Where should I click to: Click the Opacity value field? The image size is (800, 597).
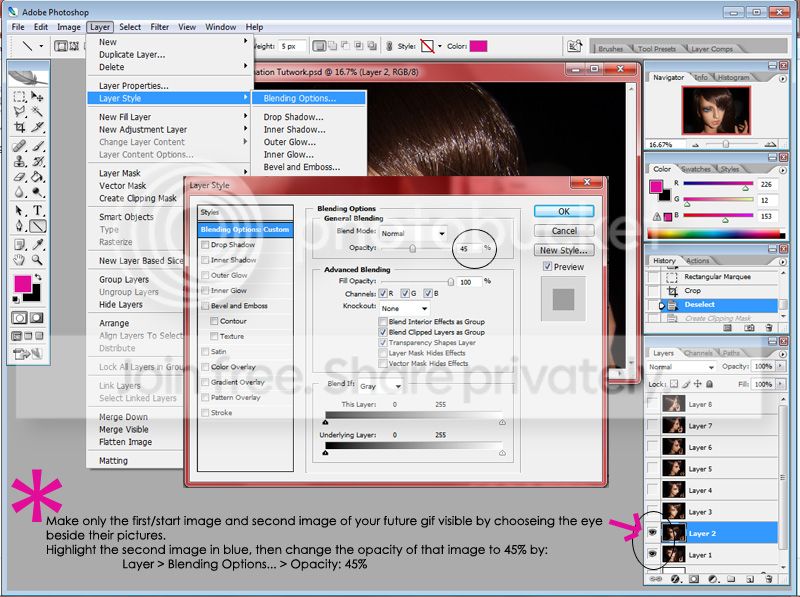click(469, 248)
